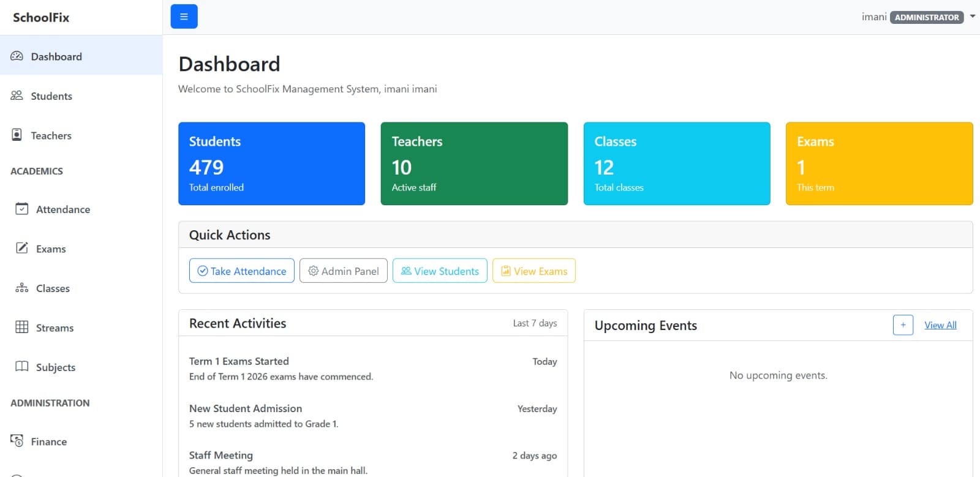Click the Recent Activities heading
This screenshot has width=980, height=477.
click(238, 323)
